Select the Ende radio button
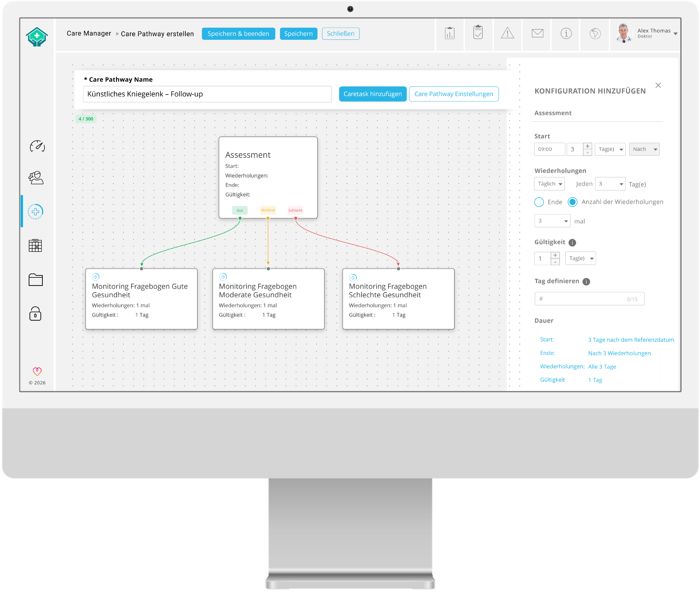This screenshot has height=592, width=700. click(x=539, y=202)
